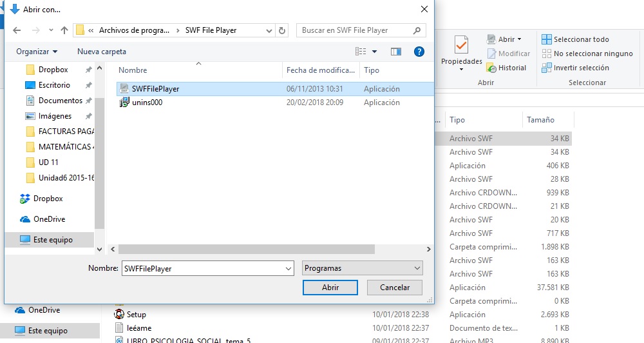Click navigation pane scroll-down arrow
644x343 pixels.
(99, 250)
